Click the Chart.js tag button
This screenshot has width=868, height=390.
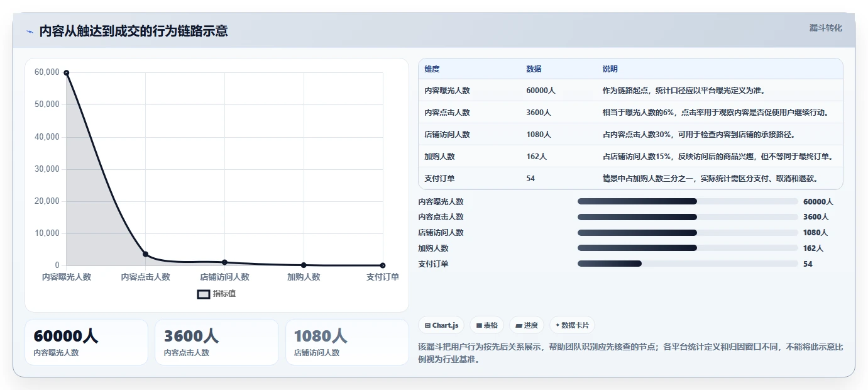click(441, 325)
